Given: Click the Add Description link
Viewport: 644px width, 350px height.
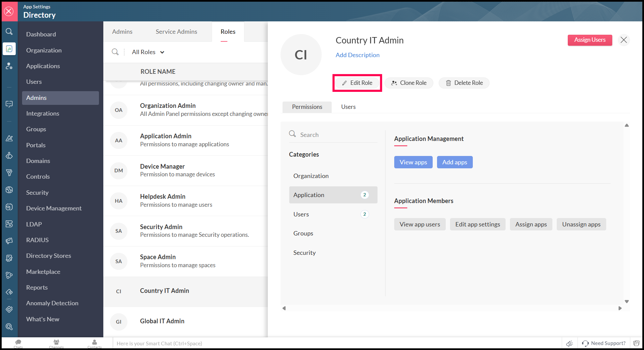Looking at the screenshot, I should pyautogui.click(x=357, y=55).
